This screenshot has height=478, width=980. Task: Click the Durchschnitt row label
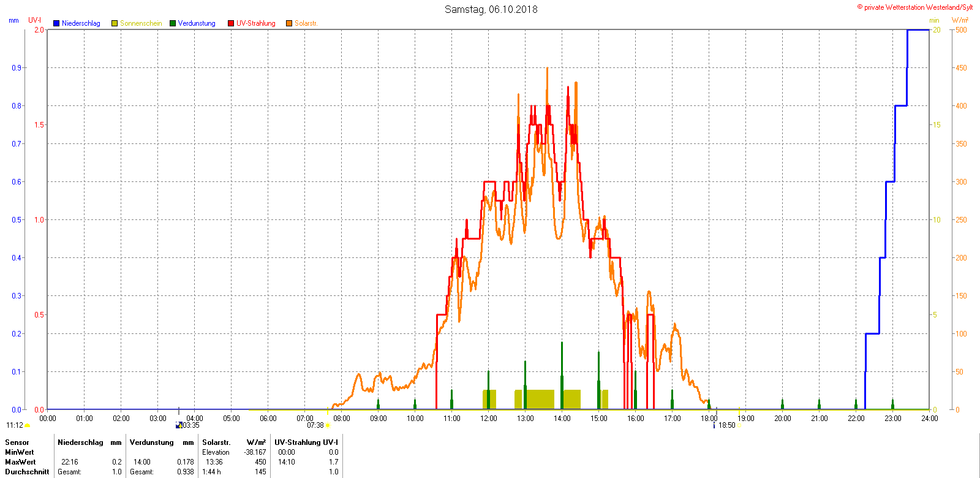pyautogui.click(x=27, y=472)
